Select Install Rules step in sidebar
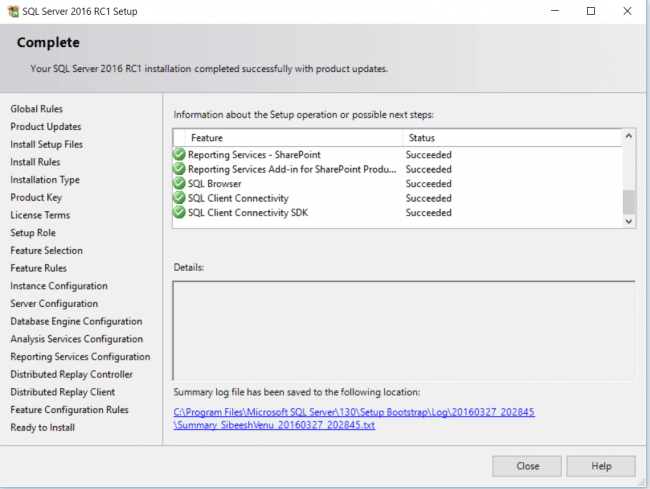This screenshot has height=489, width=650. [x=35, y=162]
